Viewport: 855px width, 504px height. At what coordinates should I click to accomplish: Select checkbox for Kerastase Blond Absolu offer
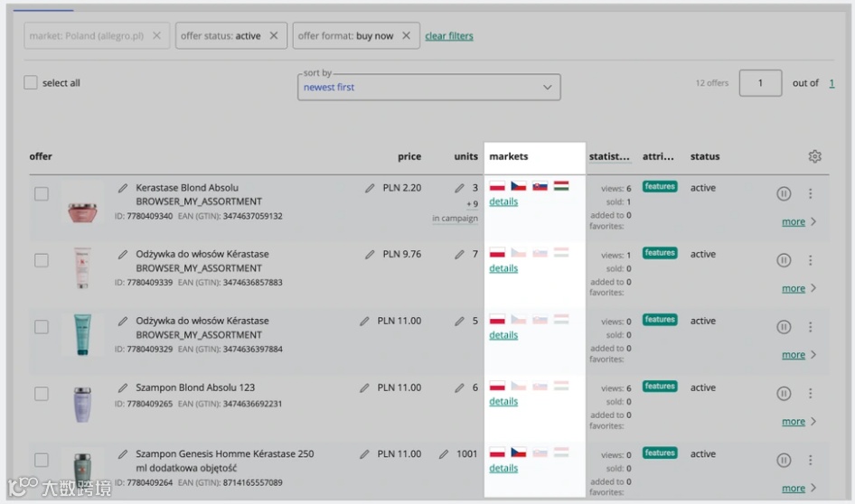coord(42,194)
